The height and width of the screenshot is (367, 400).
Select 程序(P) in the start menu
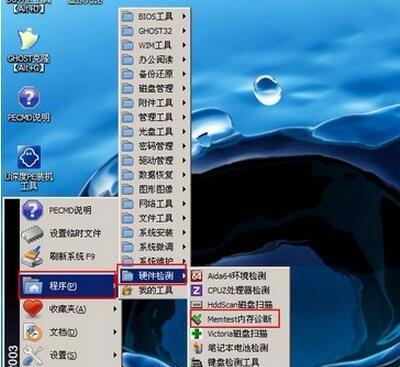point(68,286)
